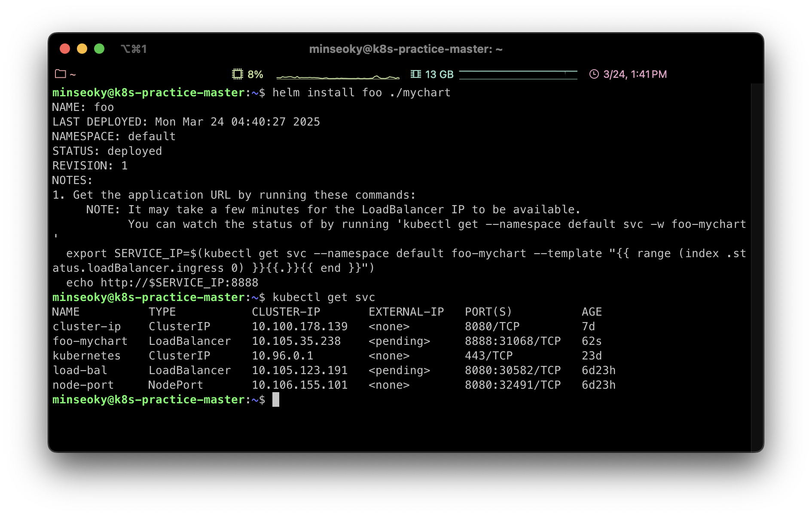Click the ⌥⌘1 window shortcut indicator

134,49
